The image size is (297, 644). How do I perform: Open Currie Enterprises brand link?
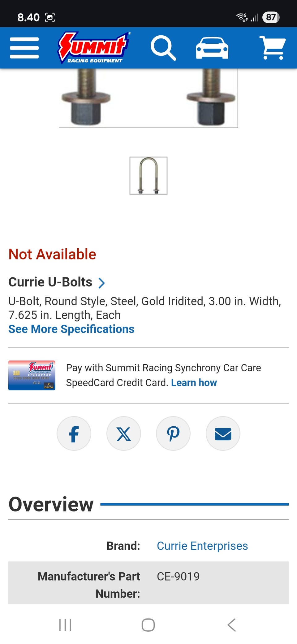click(202, 546)
